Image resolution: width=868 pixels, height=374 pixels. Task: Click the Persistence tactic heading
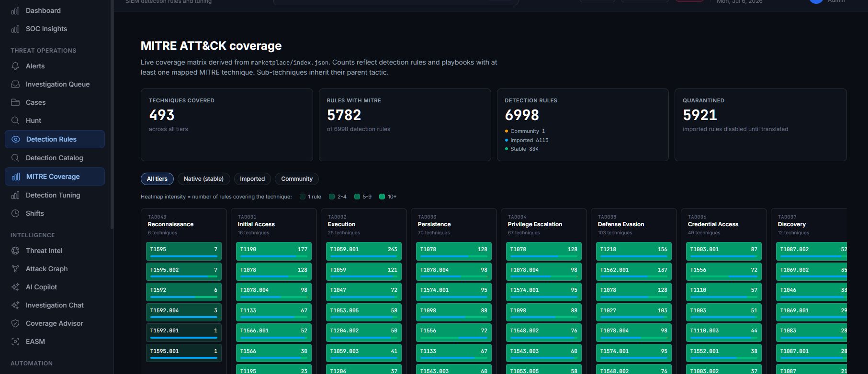[434, 224]
